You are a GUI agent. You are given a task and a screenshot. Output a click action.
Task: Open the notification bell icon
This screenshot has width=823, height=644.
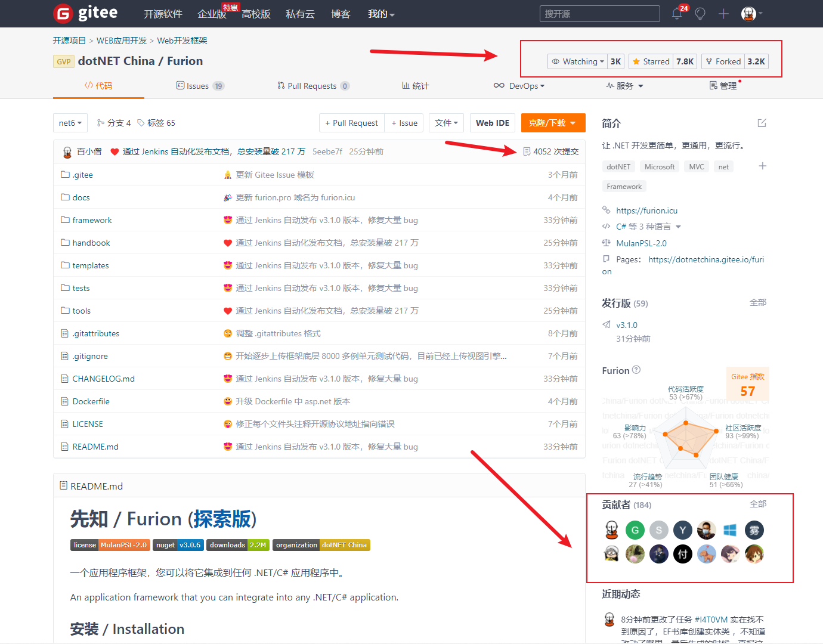click(x=676, y=13)
